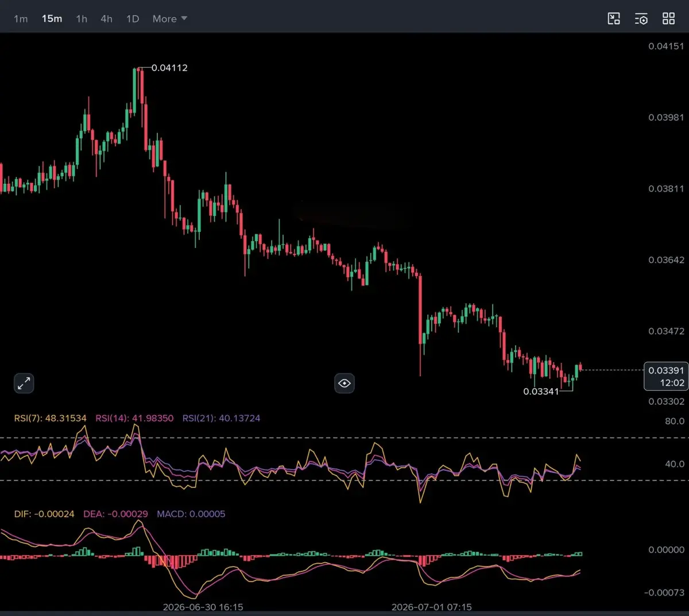Click the RSI(14): 41.98350 label
This screenshot has width=689, height=616.
click(134, 418)
